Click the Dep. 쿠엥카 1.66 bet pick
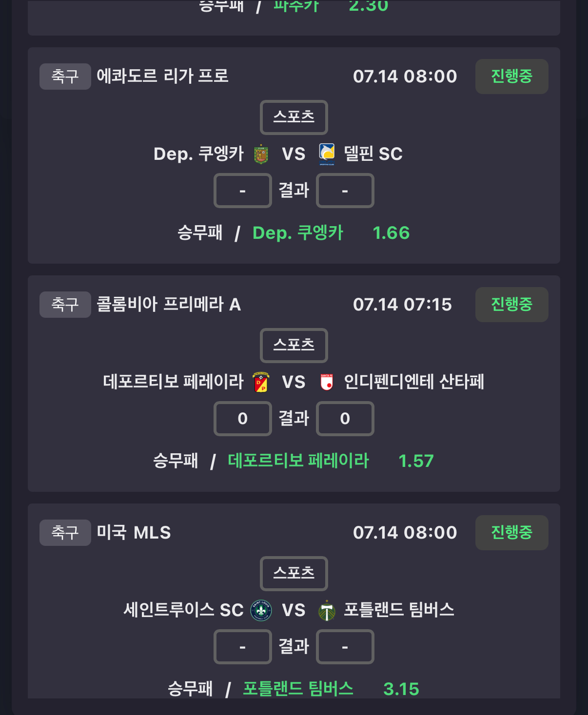Screen dimensions: 588x715 click(x=331, y=233)
